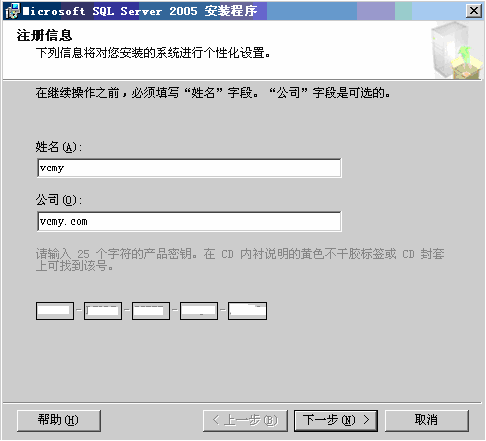Click the 注册信息 heading
Screen dimensions: 486x441
point(44,35)
